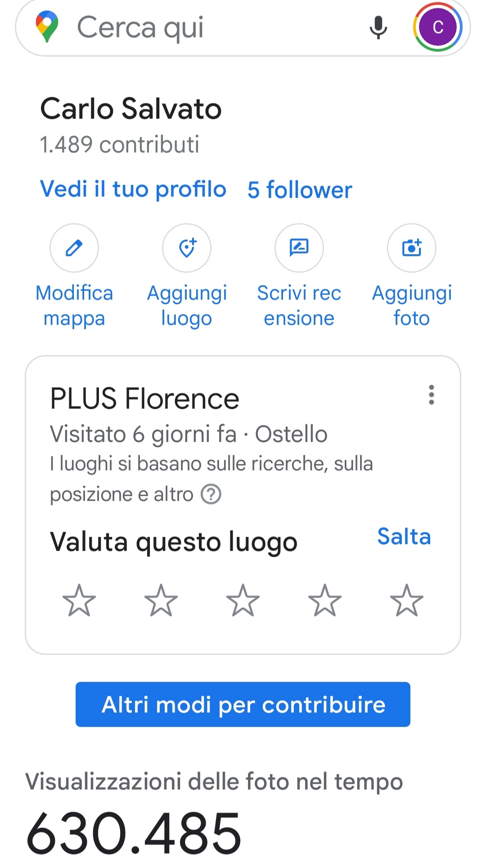Open the account avatar with letter C
The height and width of the screenshot is (868, 486).
438,27
